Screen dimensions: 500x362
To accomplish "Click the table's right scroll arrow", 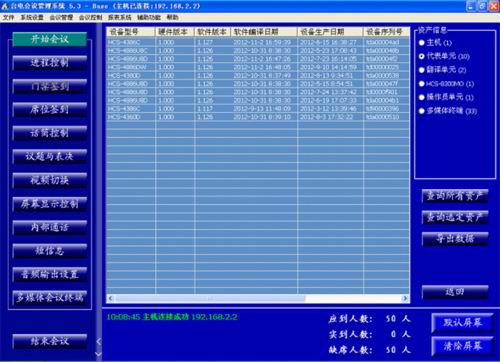I will (x=405, y=298).
